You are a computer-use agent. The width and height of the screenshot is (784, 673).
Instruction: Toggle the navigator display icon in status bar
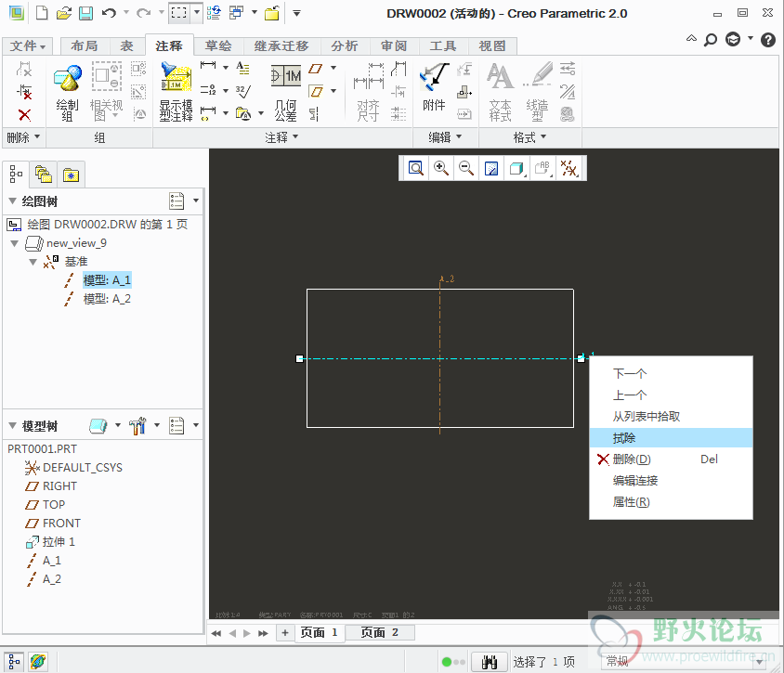click(14, 662)
